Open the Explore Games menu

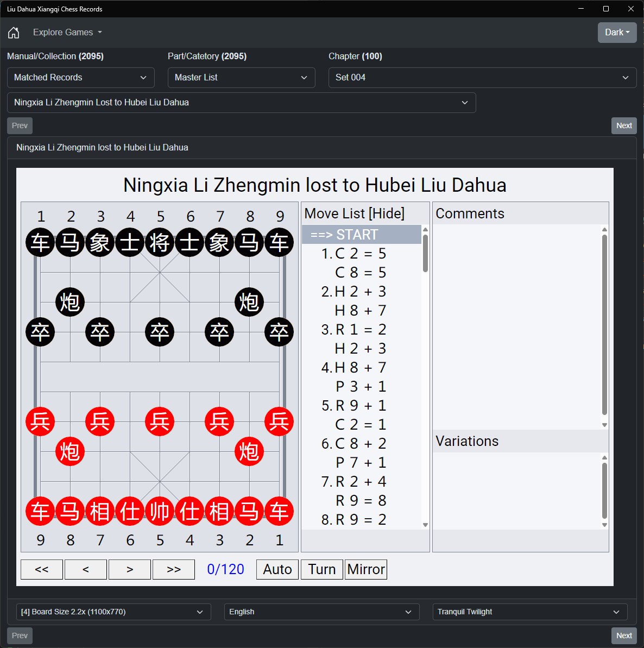(x=67, y=32)
